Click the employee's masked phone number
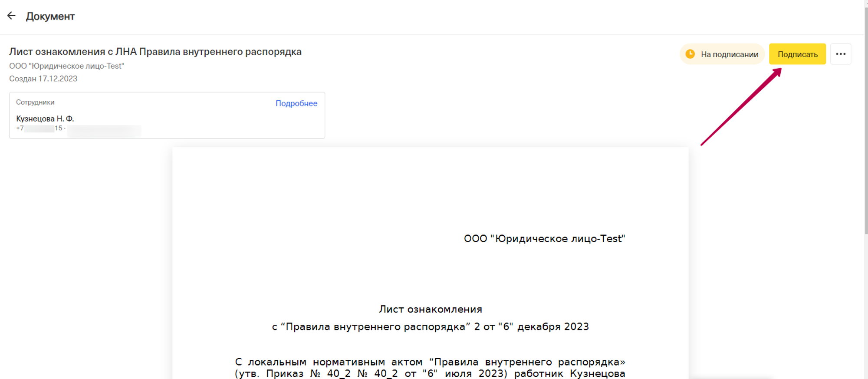Screen dimensions: 868x379 pyautogui.click(x=39, y=129)
